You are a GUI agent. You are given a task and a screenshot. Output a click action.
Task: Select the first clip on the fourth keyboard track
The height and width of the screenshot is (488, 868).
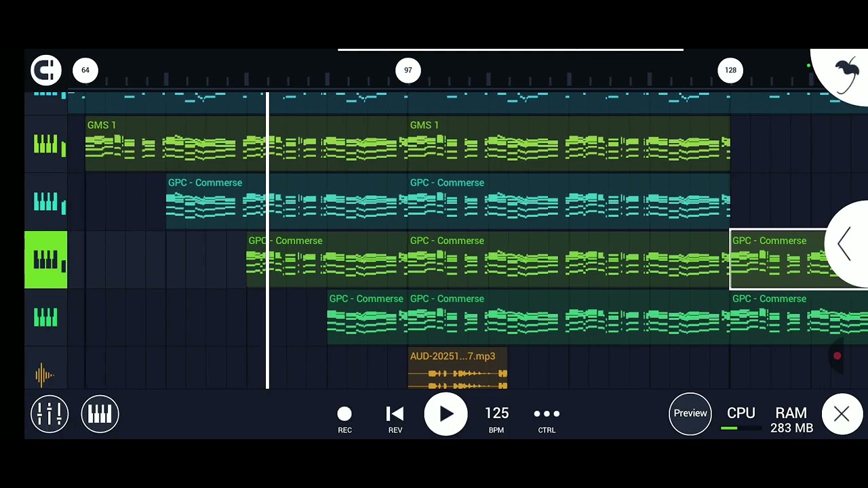368,317
